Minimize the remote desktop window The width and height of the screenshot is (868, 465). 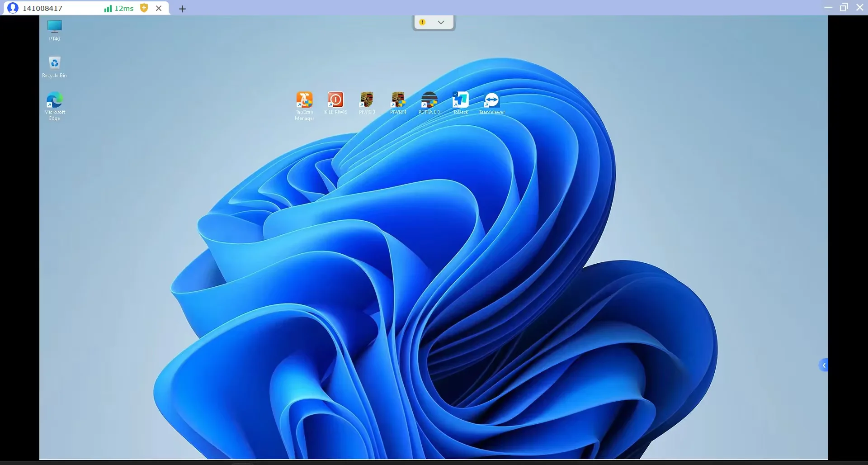(828, 8)
